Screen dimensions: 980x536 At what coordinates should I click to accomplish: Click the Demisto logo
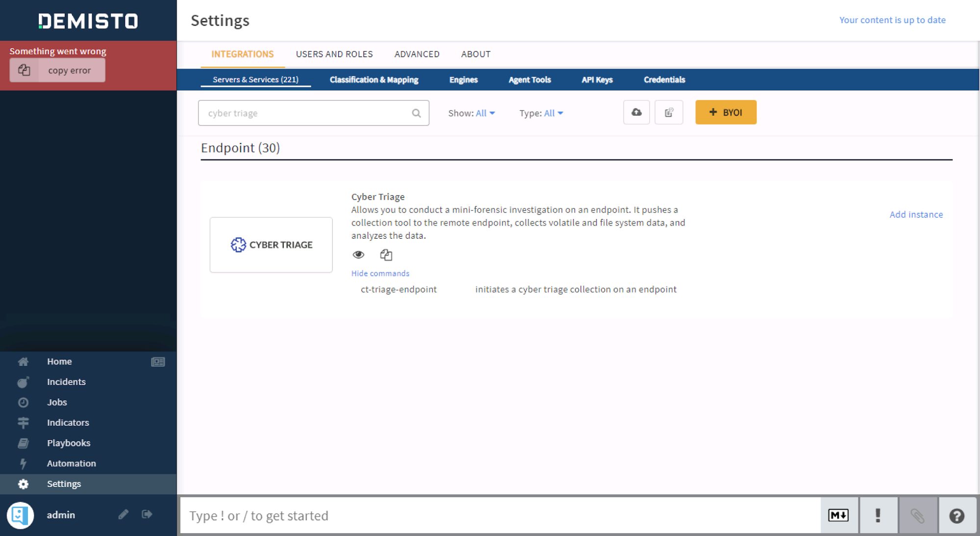tap(88, 21)
